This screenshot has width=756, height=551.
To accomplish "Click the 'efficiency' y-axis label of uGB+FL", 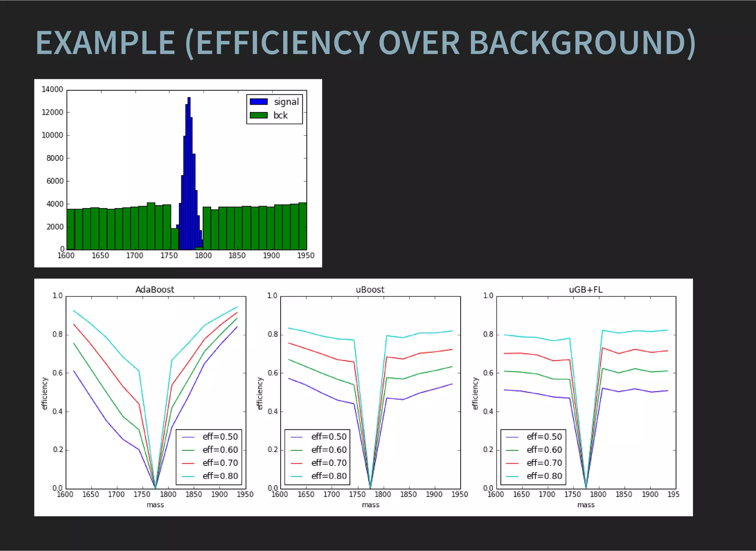I will click(475, 393).
